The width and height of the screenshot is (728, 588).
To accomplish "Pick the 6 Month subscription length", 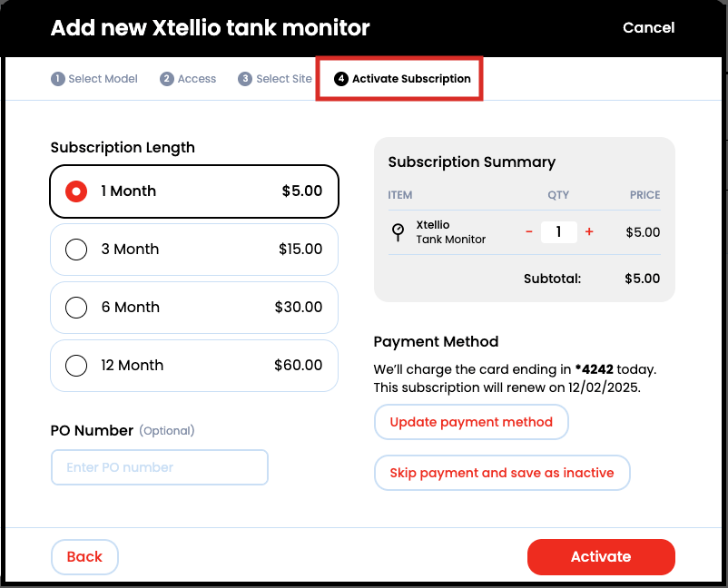I will click(76, 308).
